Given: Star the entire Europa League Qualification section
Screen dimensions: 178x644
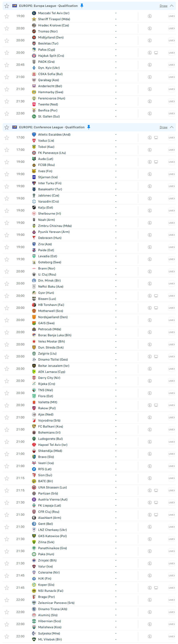Looking at the screenshot, I should pyautogui.click(x=7, y=6).
